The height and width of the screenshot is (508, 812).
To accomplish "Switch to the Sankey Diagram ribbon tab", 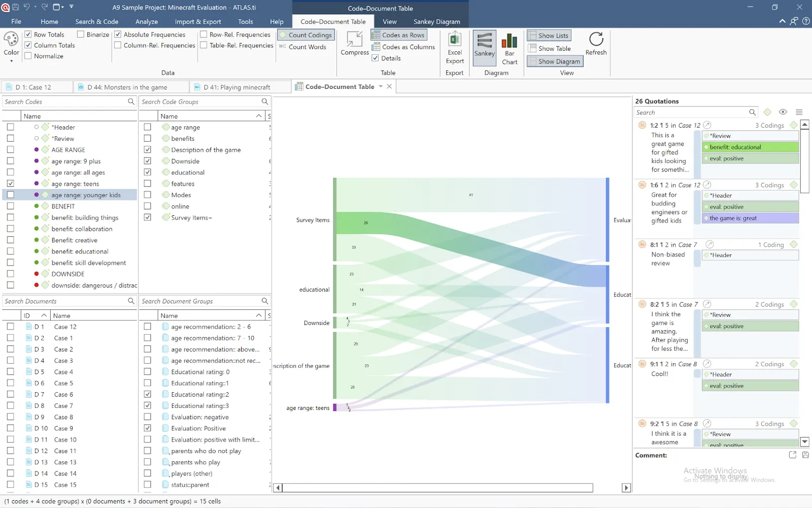I will pos(436,21).
